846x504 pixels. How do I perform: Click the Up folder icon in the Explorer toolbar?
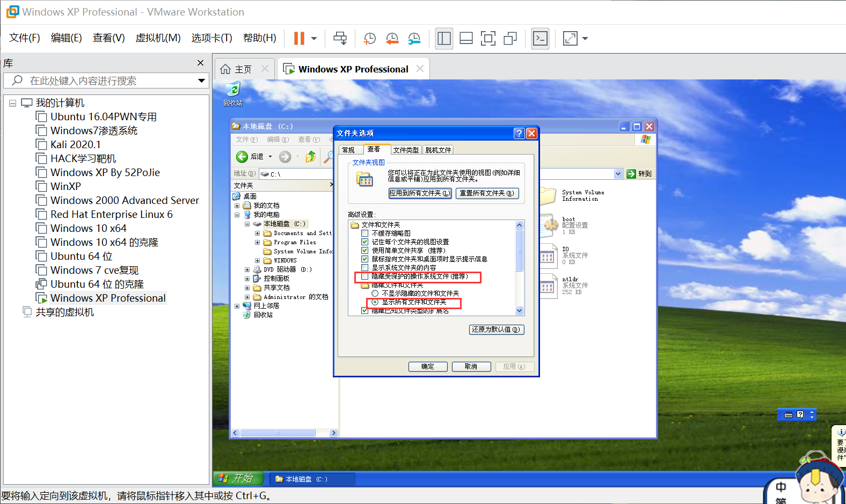[310, 156]
